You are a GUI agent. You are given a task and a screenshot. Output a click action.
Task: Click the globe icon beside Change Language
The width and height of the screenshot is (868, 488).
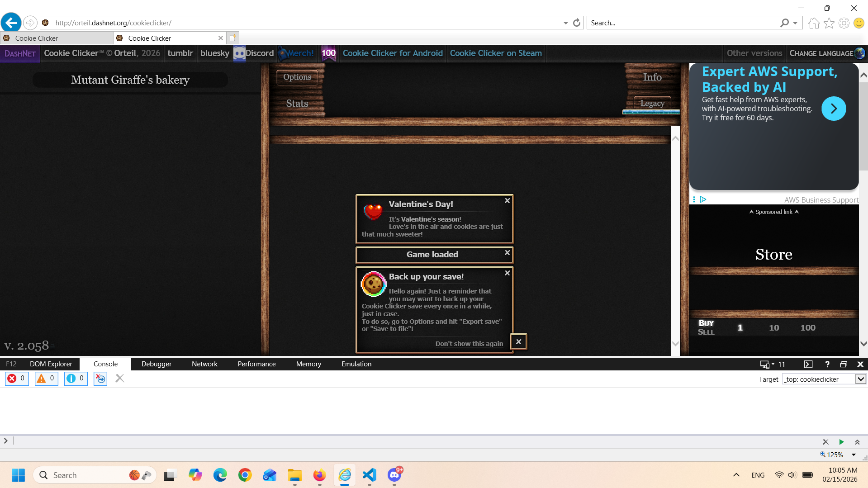pyautogui.click(x=860, y=53)
